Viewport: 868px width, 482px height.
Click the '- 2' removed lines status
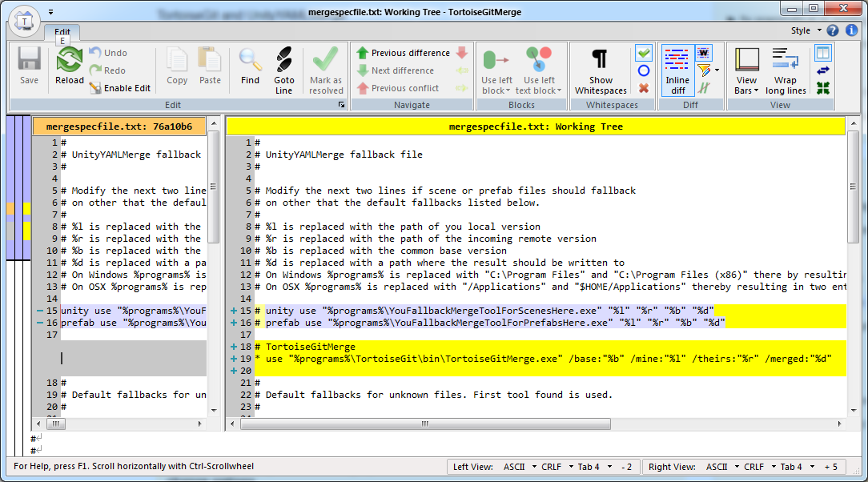[x=626, y=467]
